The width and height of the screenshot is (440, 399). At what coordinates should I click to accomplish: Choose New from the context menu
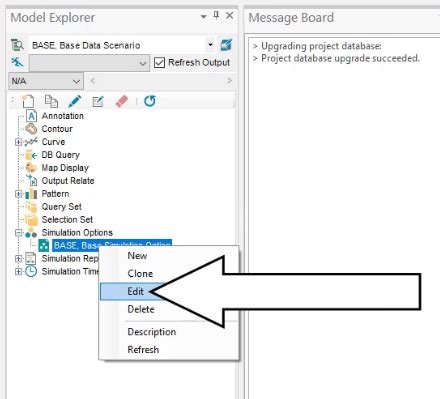pos(137,256)
